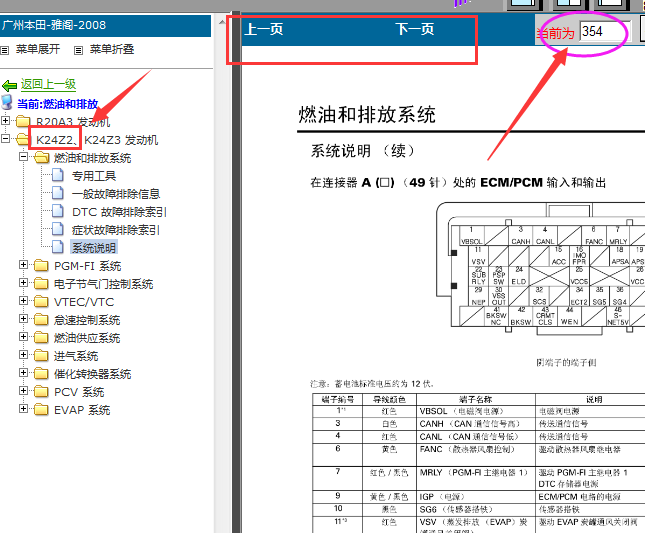Expand the 电子节气门控制系统 folder
645x533 pixels.
coord(23,283)
